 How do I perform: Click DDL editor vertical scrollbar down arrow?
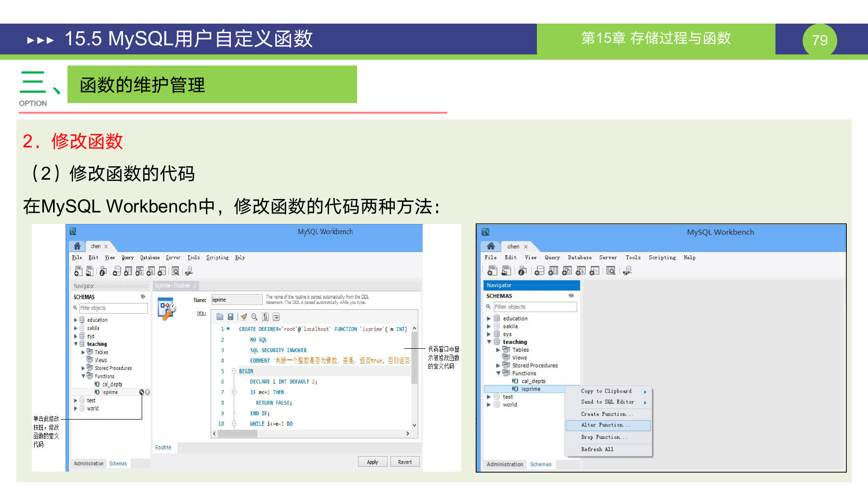coord(414,425)
